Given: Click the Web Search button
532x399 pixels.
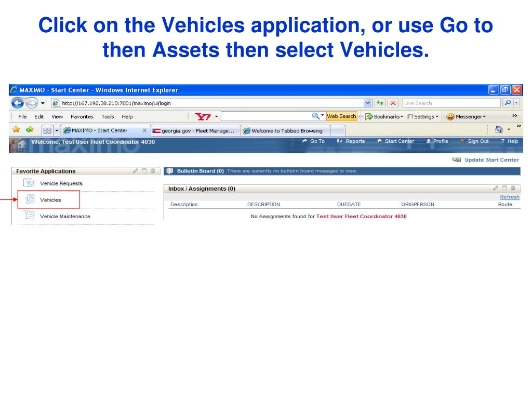Looking at the screenshot, I should click(x=342, y=116).
